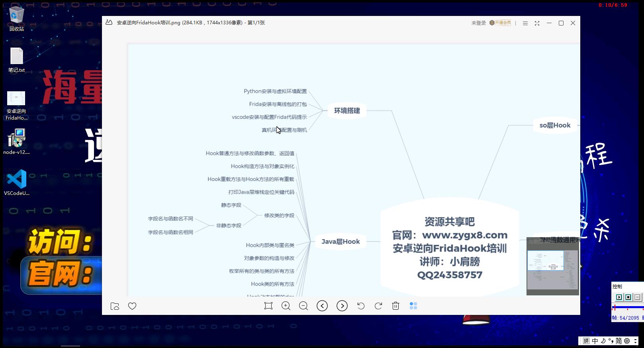The width and height of the screenshot is (644, 348).
Task: Zoom out with the magnifier minus icon
Action: 303,306
